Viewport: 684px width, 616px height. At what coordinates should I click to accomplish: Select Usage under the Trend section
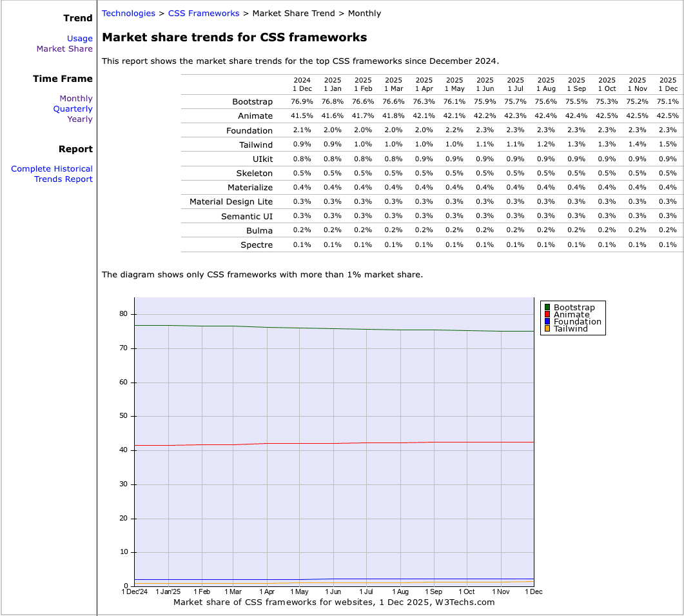pyautogui.click(x=79, y=39)
